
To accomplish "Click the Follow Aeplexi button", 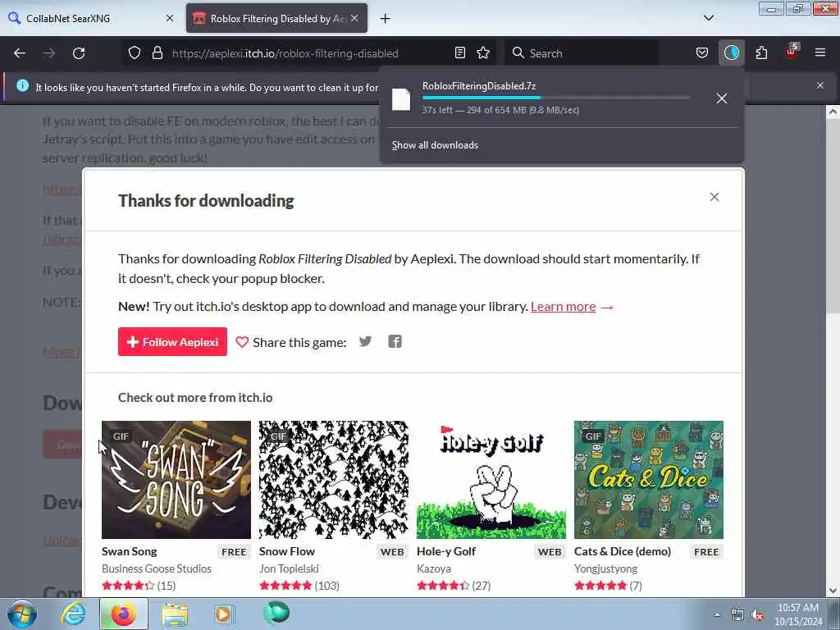I will (172, 342).
